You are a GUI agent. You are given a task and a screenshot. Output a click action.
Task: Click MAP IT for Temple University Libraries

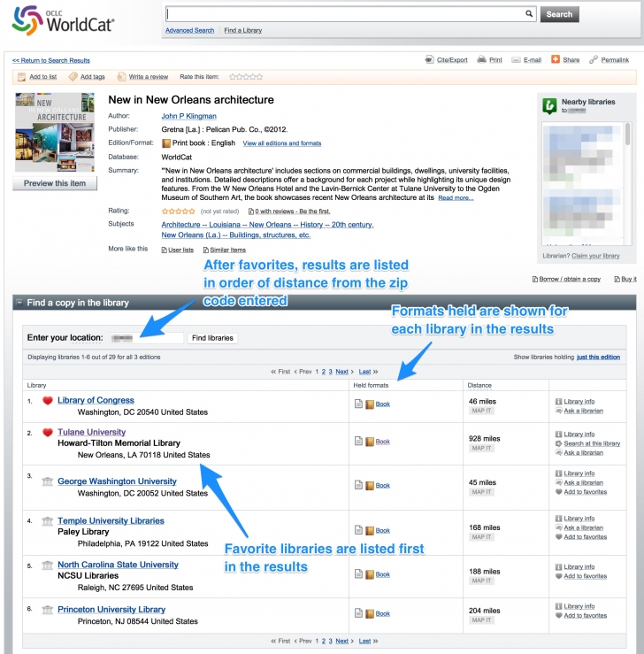(481, 537)
